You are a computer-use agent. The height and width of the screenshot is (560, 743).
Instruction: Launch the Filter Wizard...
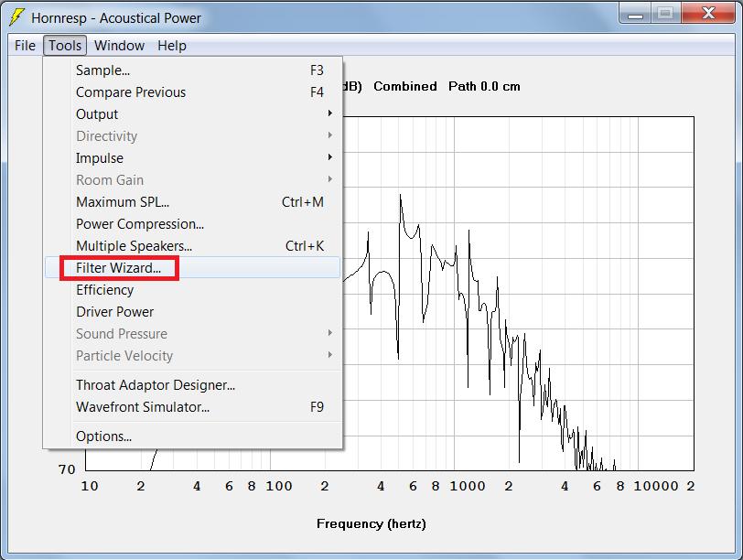(x=192, y=268)
